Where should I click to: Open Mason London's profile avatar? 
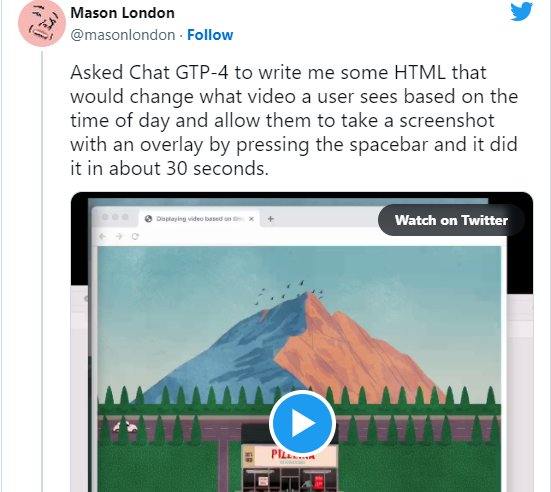[42, 23]
